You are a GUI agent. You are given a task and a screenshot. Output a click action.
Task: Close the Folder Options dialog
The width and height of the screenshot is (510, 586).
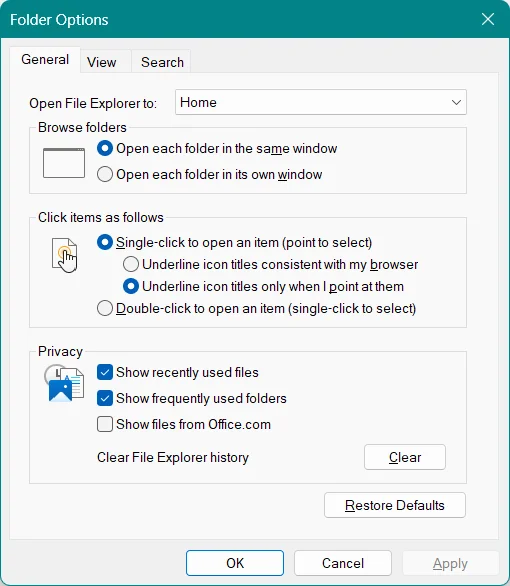pos(488,19)
